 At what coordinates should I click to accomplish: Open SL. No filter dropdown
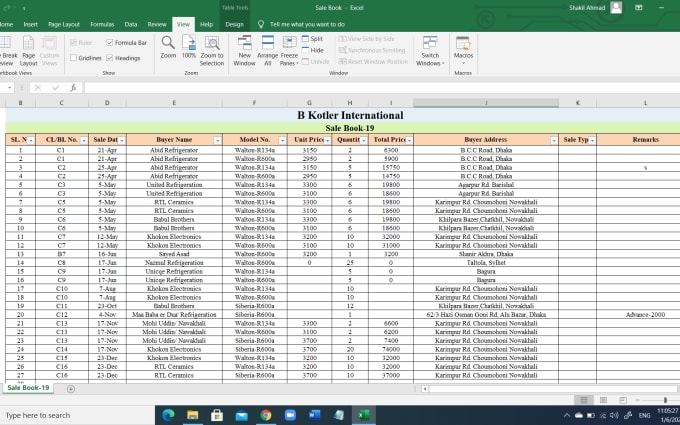coord(30,140)
